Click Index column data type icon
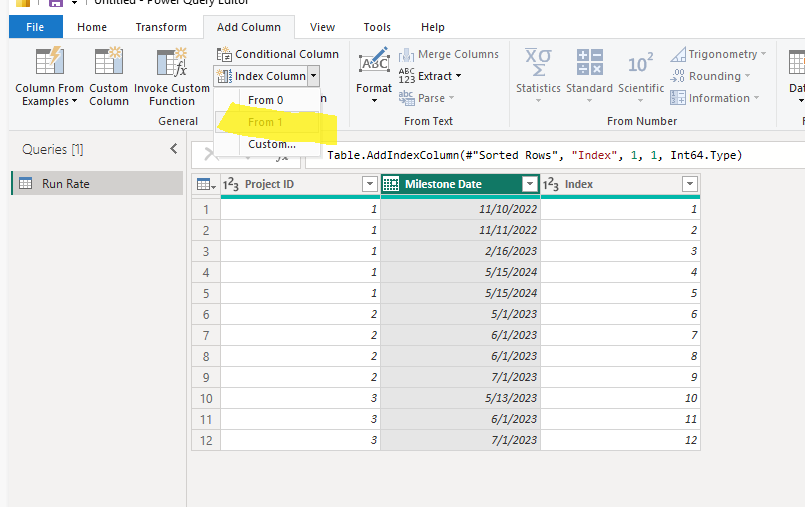This screenshot has height=507, width=805. 551,184
